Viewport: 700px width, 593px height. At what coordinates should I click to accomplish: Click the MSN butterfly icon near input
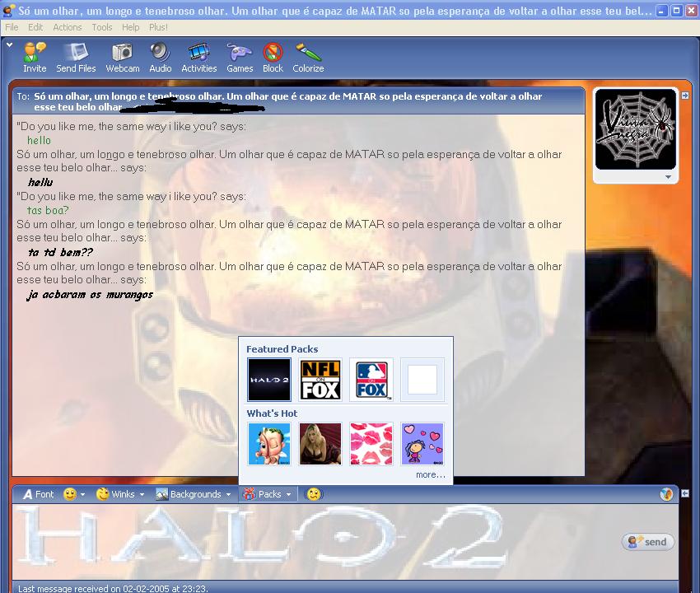click(666, 494)
